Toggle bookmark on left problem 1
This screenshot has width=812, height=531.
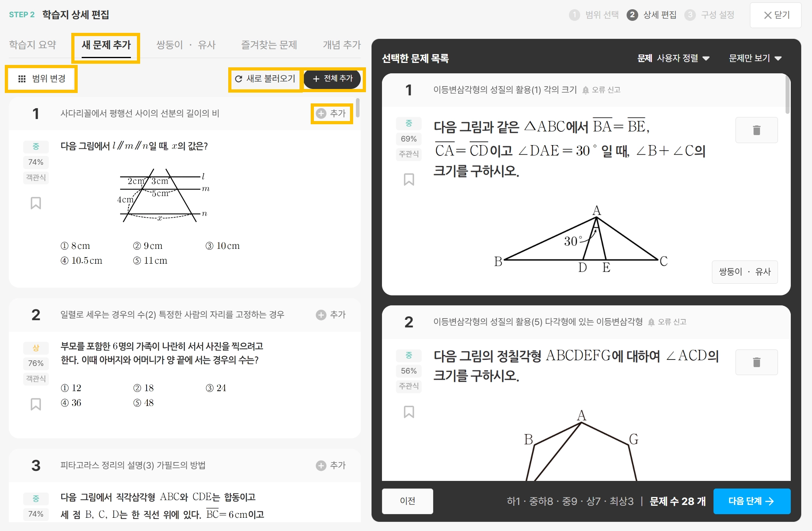[x=36, y=203]
